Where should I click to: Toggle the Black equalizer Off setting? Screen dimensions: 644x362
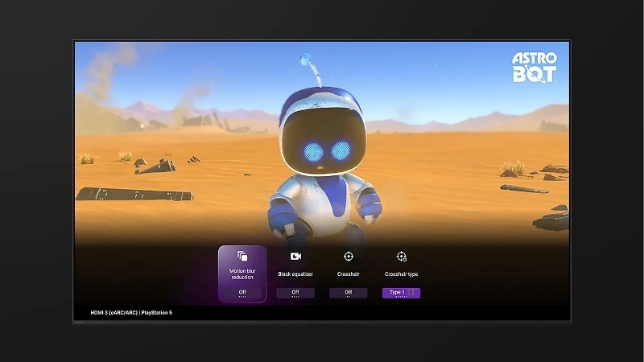click(295, 291)
